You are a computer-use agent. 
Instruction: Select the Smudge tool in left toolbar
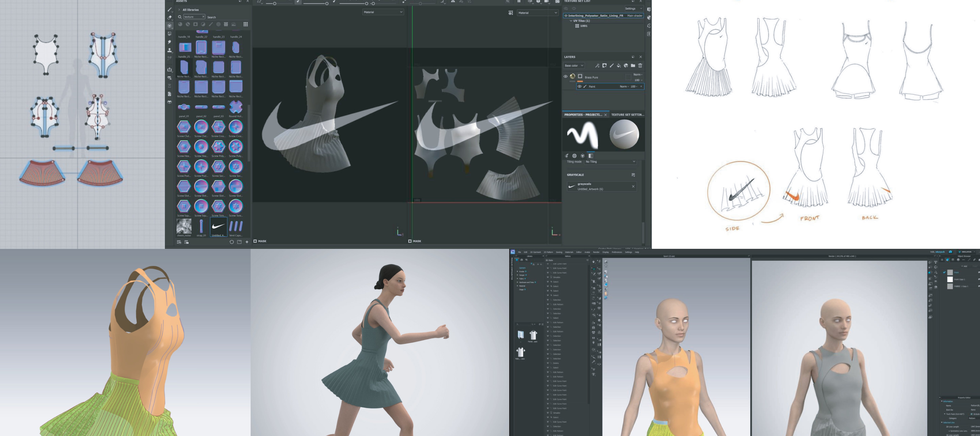pyautogui.click(x=169, y=42)
